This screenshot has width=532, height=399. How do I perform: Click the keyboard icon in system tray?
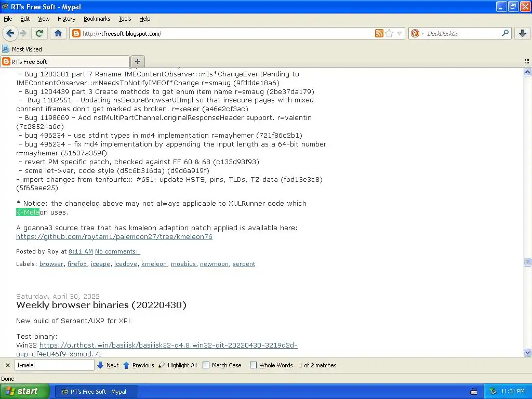point(474,392)
